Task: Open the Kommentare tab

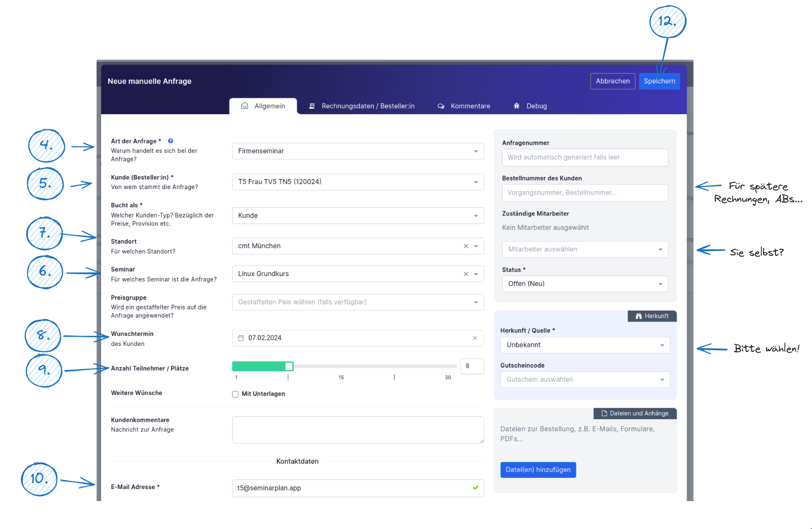Action: [464, 106]
